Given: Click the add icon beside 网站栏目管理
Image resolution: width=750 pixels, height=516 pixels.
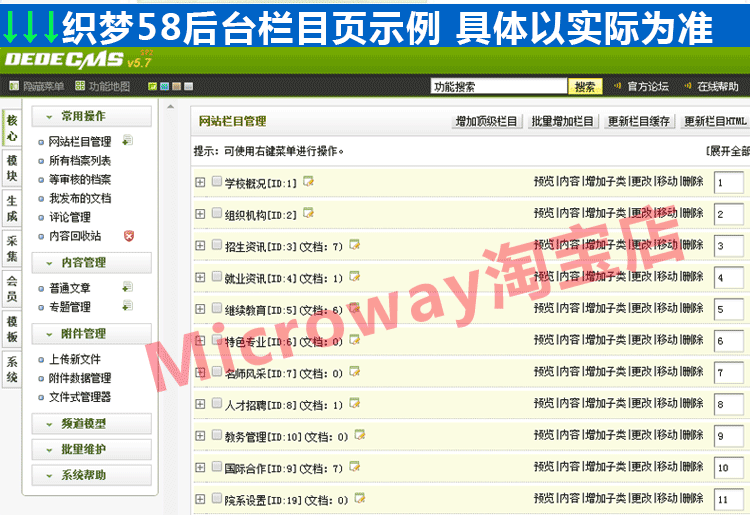Looking at the screenshot, I should coord(127,141).
